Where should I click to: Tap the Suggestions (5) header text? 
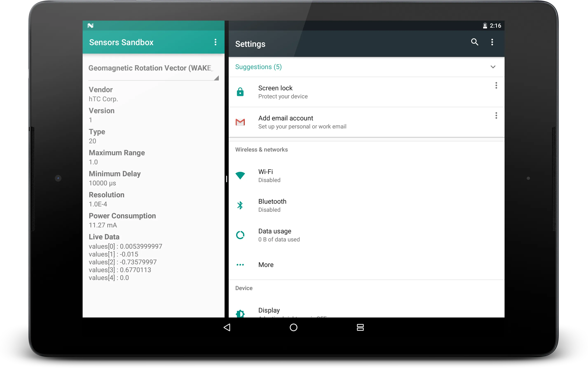tap(258, 67)
